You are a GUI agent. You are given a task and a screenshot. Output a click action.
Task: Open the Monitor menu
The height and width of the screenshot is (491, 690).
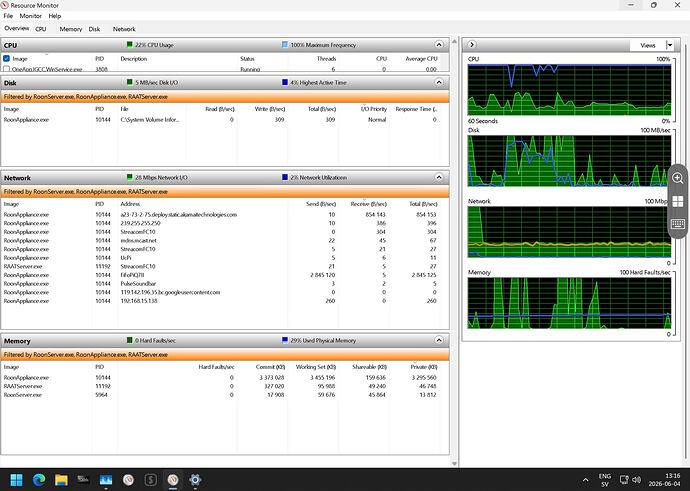[30, 16]
